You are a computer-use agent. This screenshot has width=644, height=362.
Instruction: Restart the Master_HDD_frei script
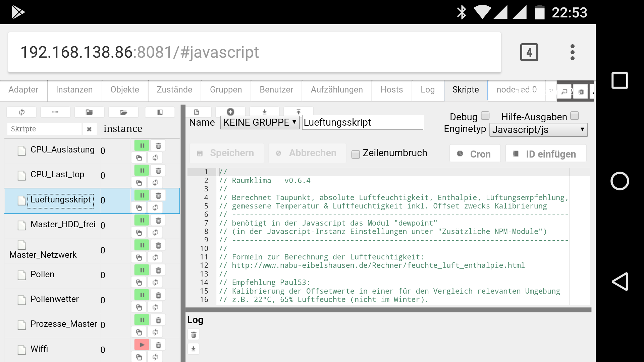tap(155, 233)
